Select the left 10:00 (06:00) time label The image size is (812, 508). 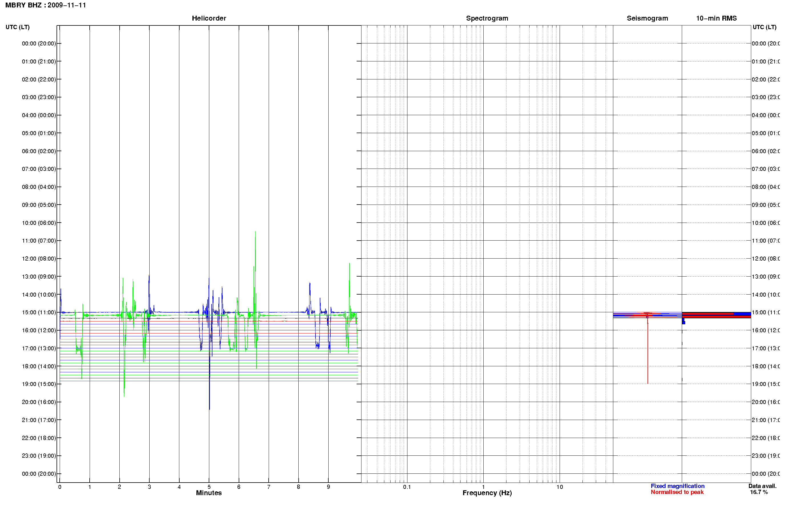pyautogui.click(x=39, y=223)
